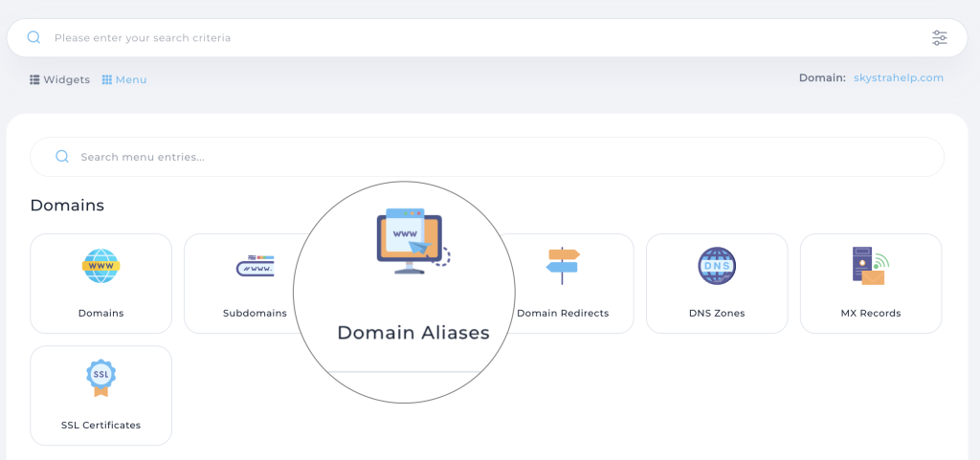980x460 pixels.
Task: Click the DNS Zones label
Action: tap(717, 313)
